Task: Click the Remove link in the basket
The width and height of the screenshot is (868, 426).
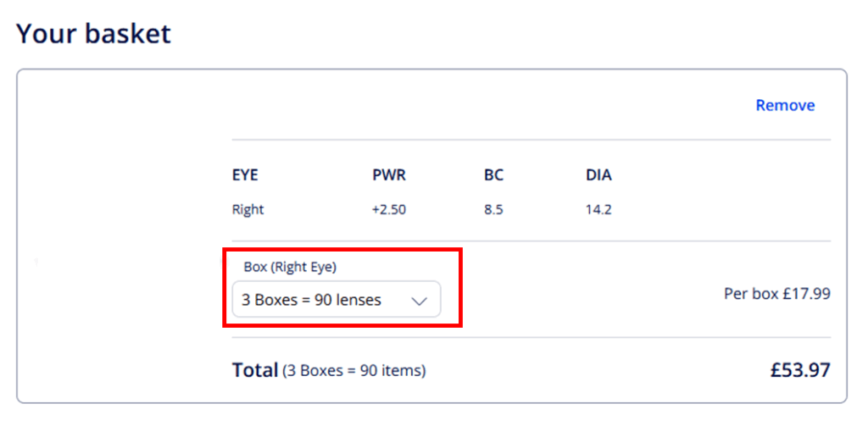Action: (x=785, y=105)
